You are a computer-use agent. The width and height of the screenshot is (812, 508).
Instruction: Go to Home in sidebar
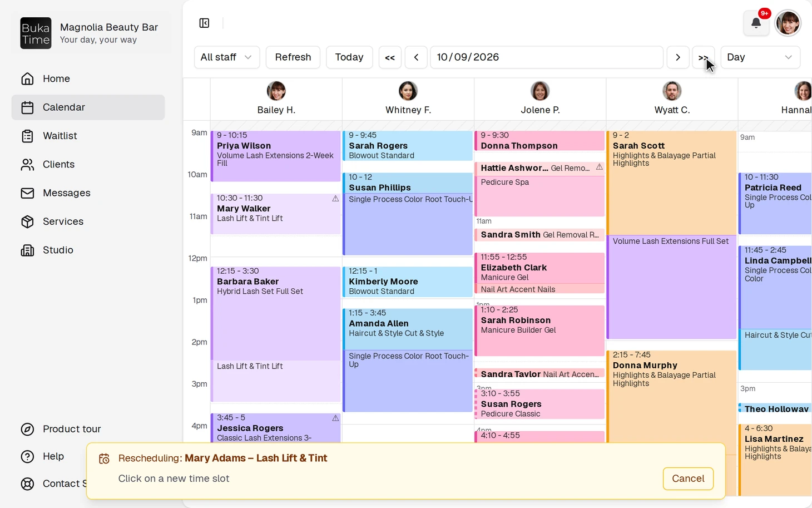(88, 78)
